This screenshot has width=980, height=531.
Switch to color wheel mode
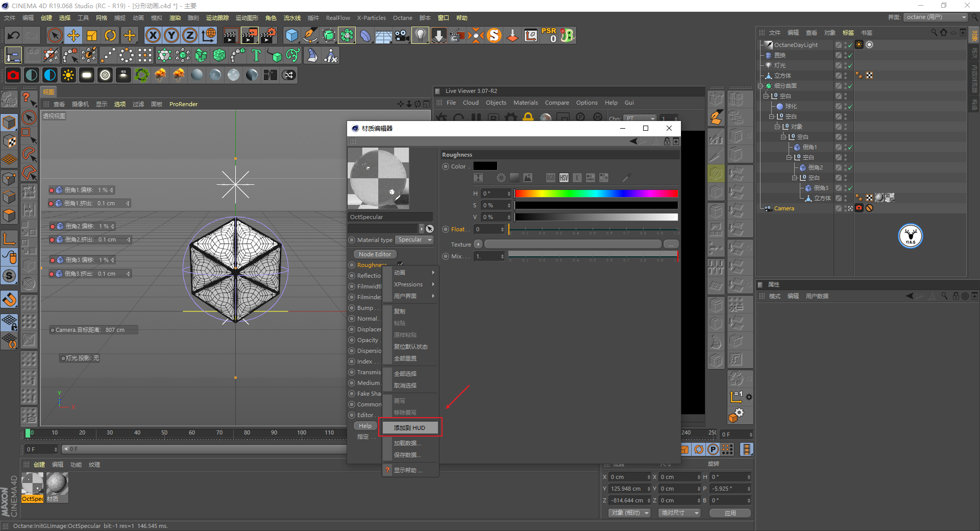pyautogui.click(x=501, y=178)
